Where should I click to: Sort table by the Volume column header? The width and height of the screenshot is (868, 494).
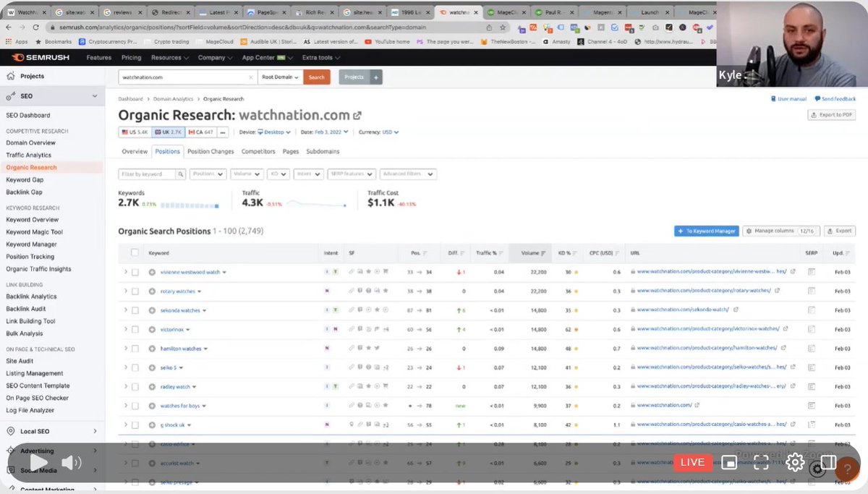[531, 252]
